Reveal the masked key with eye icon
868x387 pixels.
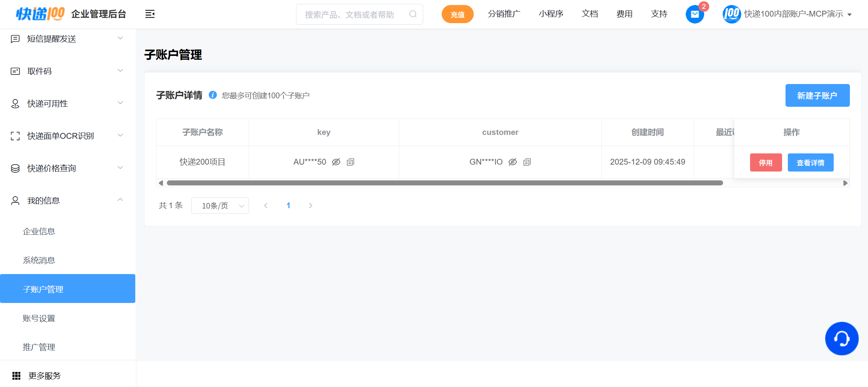336,162
